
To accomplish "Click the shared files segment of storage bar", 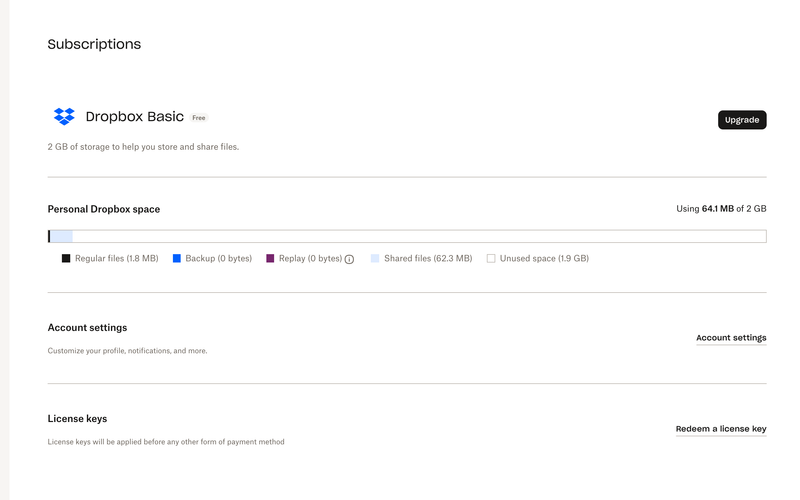I will [61, 237].
